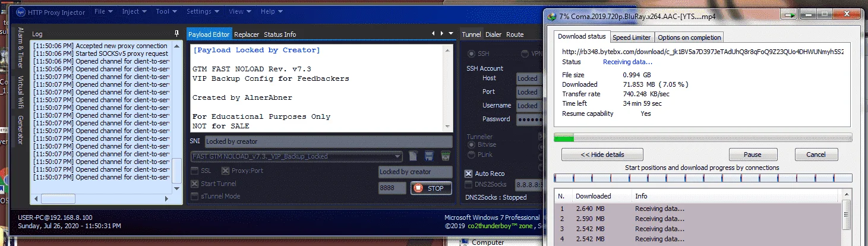
Task: Select the Dialer tab
Action: point(494,34)
